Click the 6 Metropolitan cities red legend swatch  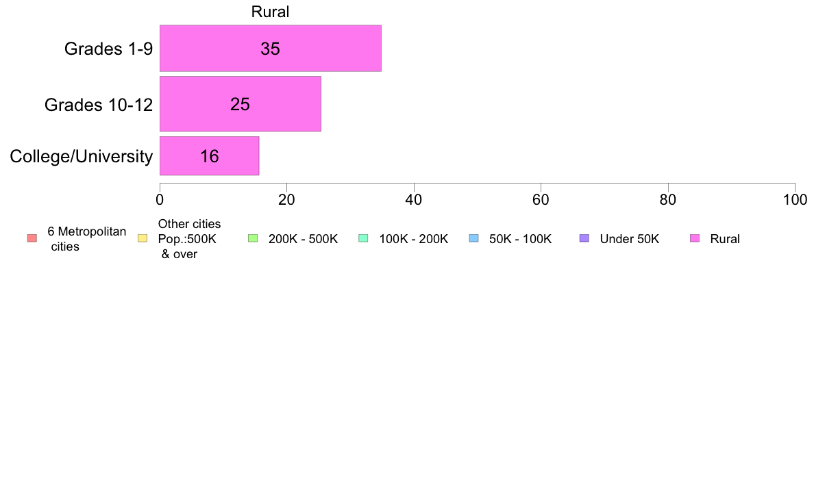click(x=32, y=238)
